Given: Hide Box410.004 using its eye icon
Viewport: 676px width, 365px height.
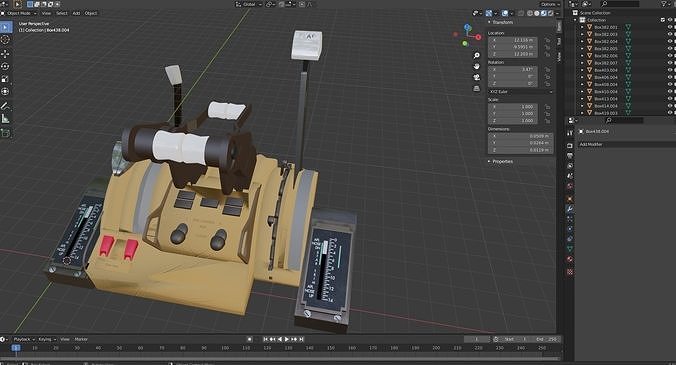Looking at the screenshot, I should [x=670, y=91].
